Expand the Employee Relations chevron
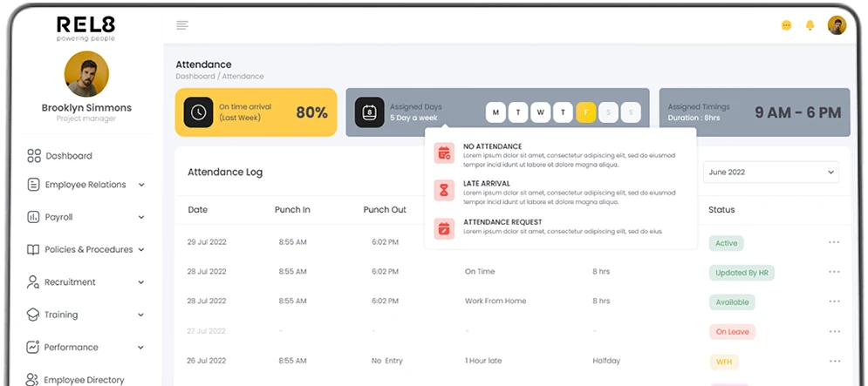868x386 pixels. coord(141,185)
